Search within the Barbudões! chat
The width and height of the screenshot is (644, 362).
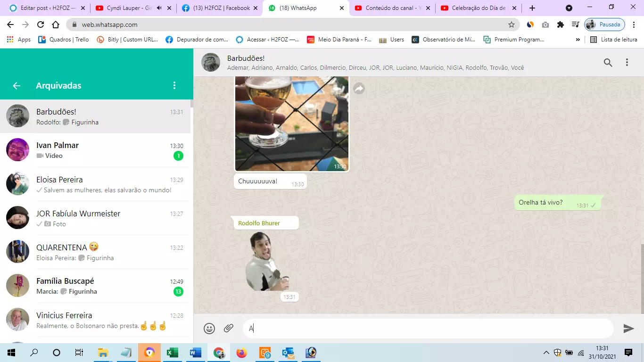(x=608, y=62)
